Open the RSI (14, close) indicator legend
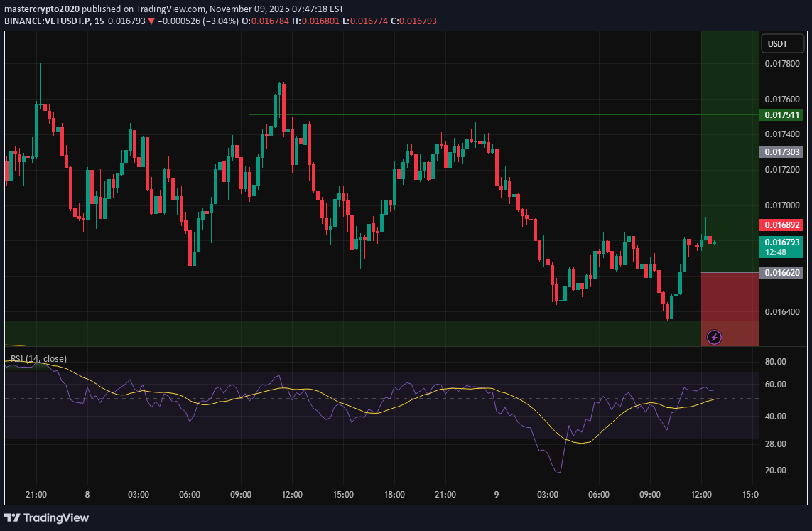Screen dimensions: 812x531 tap(38, 359)
